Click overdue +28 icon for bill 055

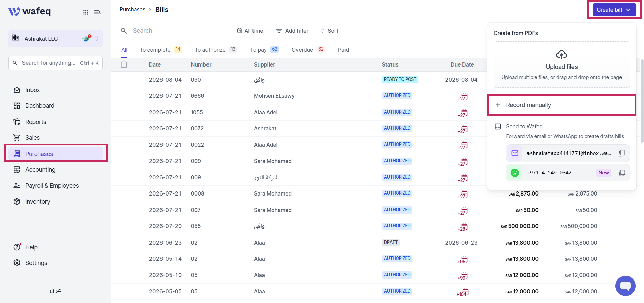click(x=463, y=227)
